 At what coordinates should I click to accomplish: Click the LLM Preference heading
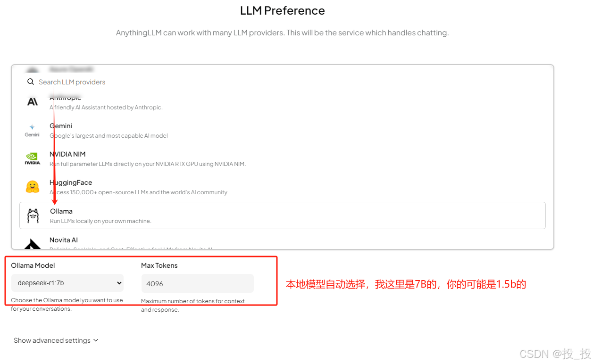(x=283, y=11)
